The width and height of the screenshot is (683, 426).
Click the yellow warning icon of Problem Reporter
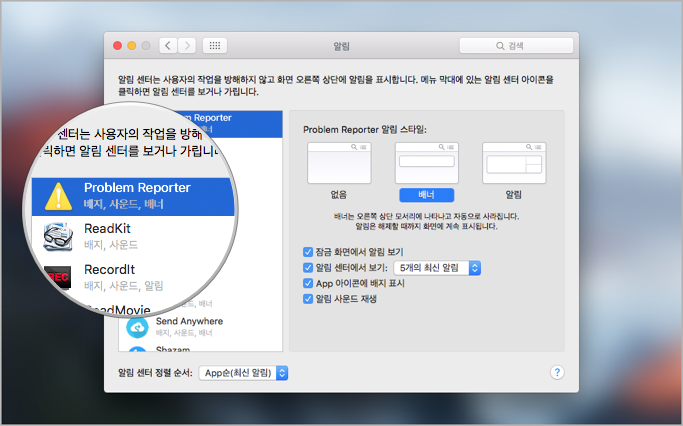coord(58,196)
